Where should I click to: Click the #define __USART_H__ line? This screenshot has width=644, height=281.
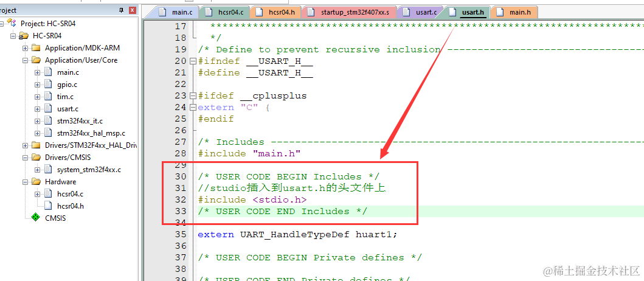pyautogui.click(x=255, y=73)
